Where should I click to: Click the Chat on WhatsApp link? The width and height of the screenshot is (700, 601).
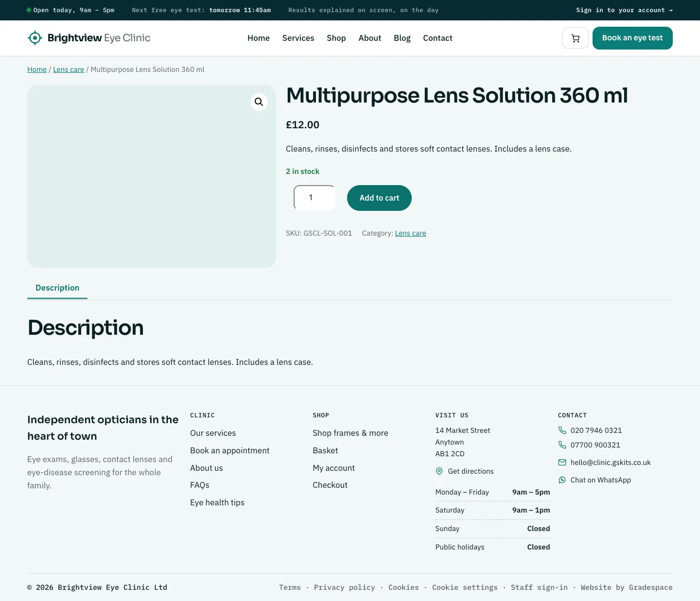[x=601, y=480]
